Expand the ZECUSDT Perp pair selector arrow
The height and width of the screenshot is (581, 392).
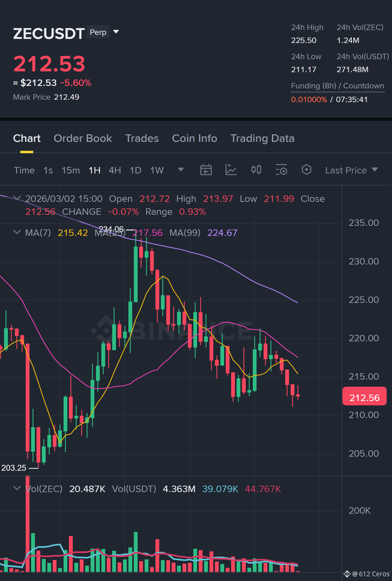116,32
